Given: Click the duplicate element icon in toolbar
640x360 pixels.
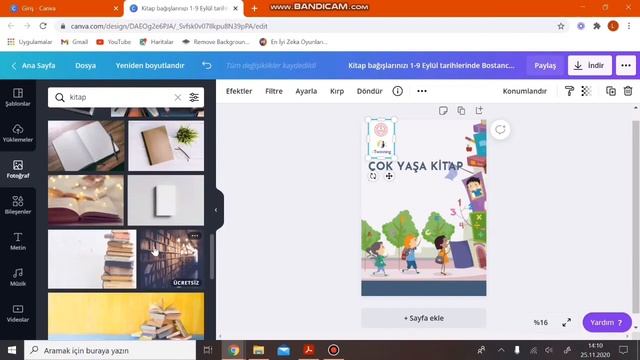Looking at the screenshot, I should 611,91.
